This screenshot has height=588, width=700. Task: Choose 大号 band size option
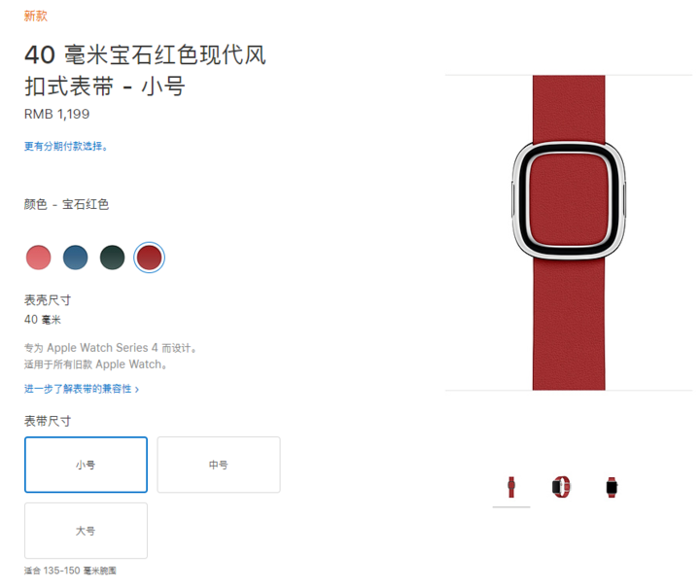[86, 531]
